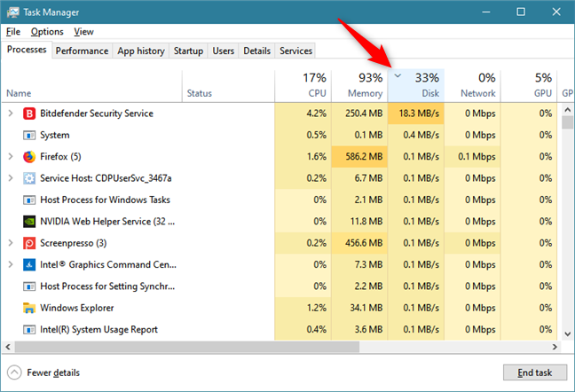The image size is (575, 392).
Task: Switch to the Details tab
Action: click(256, 51)
